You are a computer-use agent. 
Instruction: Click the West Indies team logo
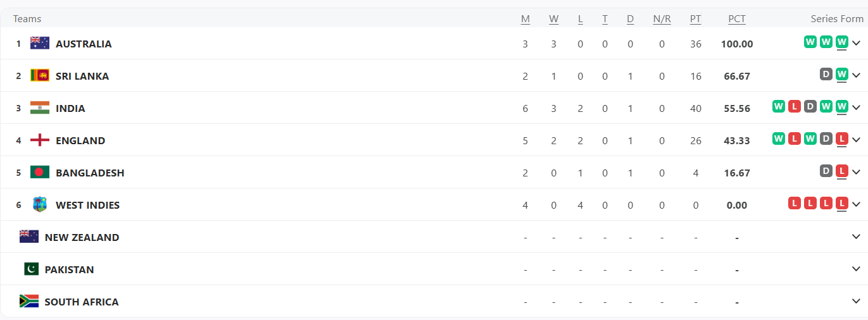click(40, 205)
